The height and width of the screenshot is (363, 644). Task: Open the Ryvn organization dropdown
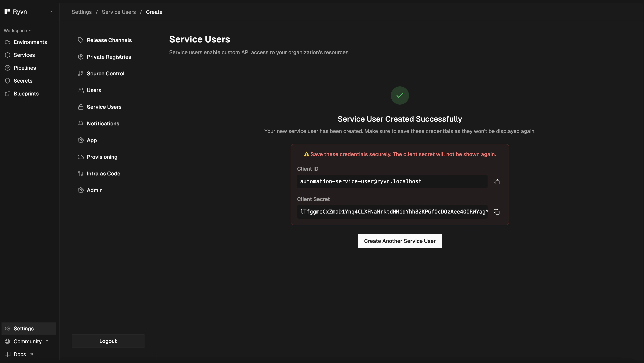point(51,12)
